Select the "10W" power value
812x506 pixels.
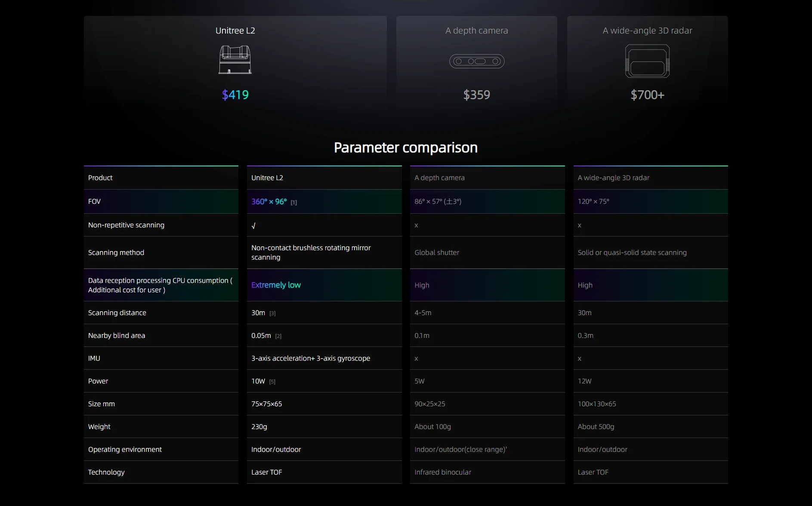[x=258, y=381]
